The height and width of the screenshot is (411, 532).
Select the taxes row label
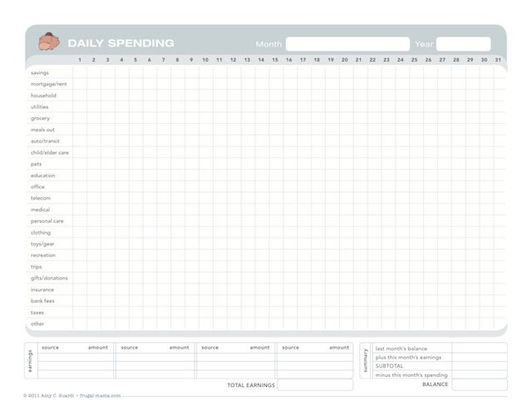37,312
